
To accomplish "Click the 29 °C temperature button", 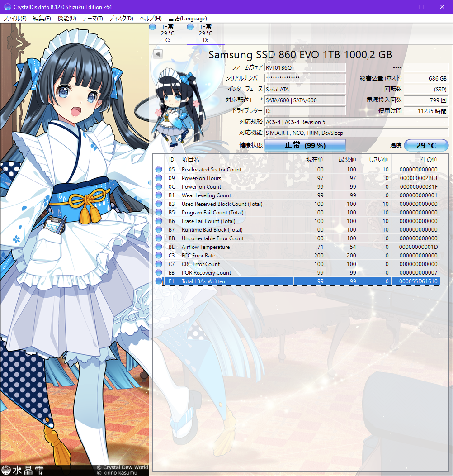I will tap(426, 145).
